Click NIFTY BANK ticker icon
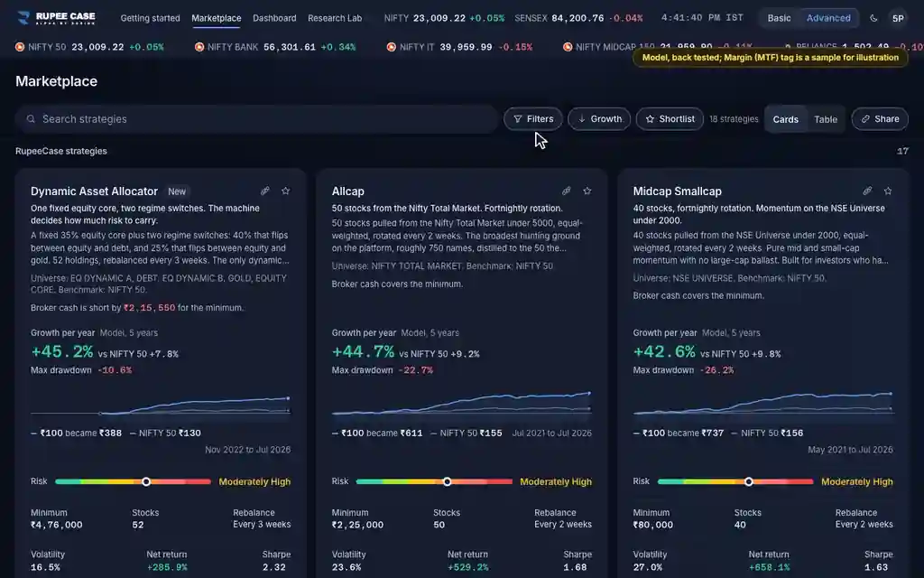The width and height of the screenshot is (924, 578). coord(199,47)
